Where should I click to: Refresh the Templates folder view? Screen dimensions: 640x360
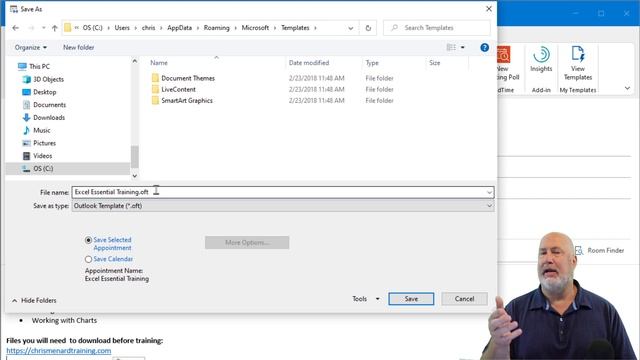(x=368, y=28)
